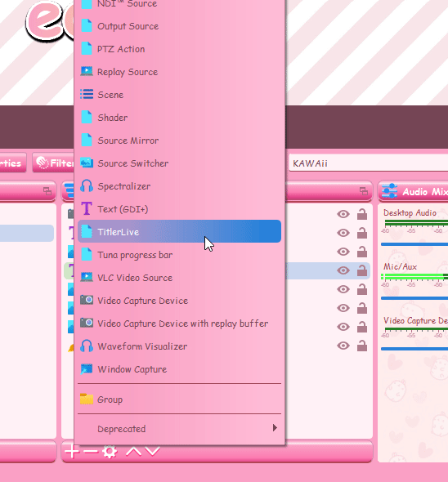Click the VLC Video Source play icon
This screenshot has width=448, height=482.
tap(87, 277)
